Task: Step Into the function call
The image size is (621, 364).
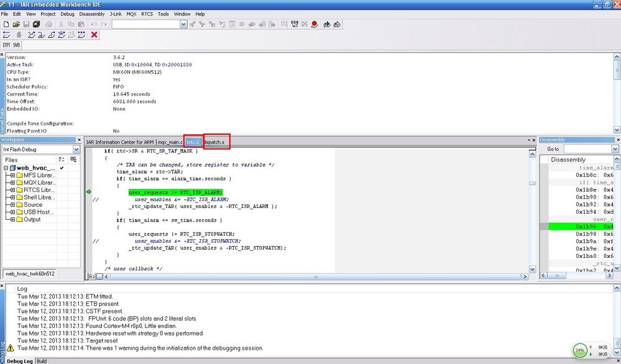Action: pos(41,35)
